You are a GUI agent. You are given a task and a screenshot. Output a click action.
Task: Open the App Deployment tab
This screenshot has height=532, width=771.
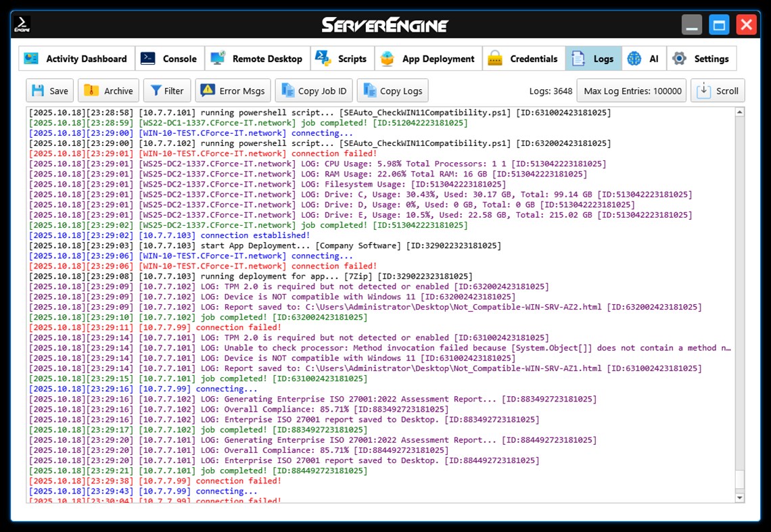(427, 59)
